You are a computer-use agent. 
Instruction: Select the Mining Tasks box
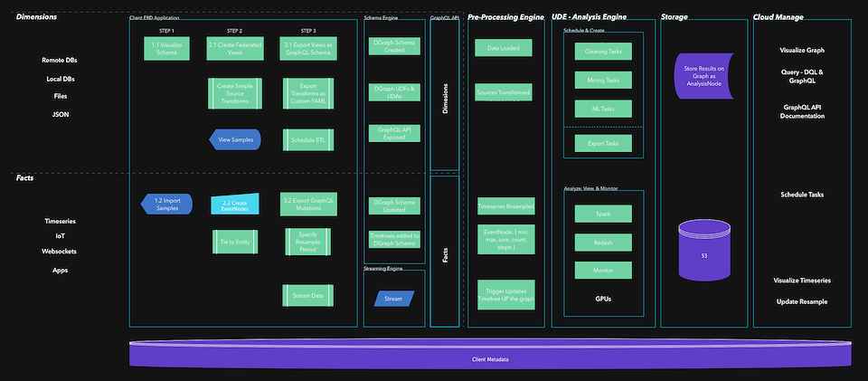click(603, 80)
